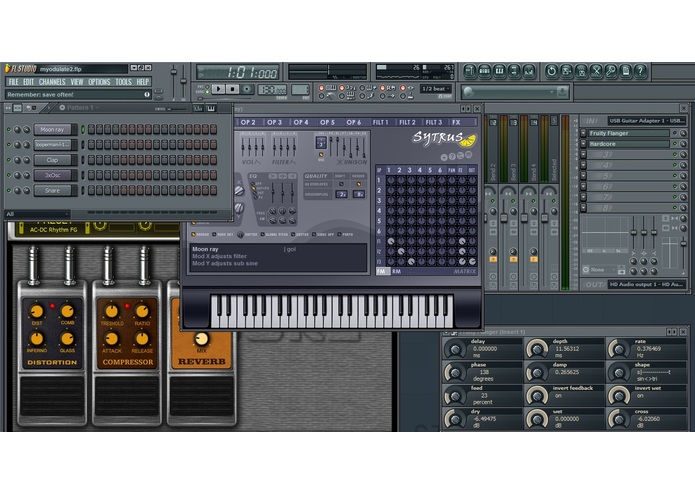Open the USB Guitar Adapter input dropdown
The height and width of the screenshot is (494, 695).
(647, 121)
